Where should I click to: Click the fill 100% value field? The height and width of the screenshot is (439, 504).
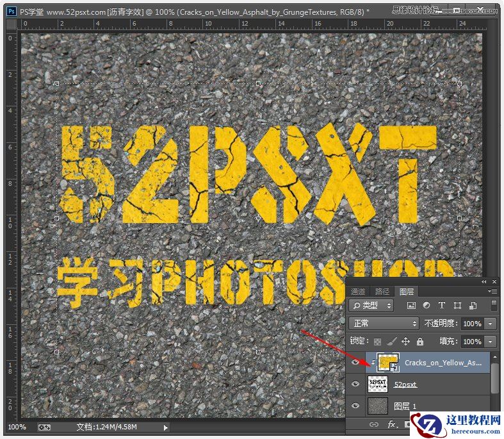tap(472, 342)
